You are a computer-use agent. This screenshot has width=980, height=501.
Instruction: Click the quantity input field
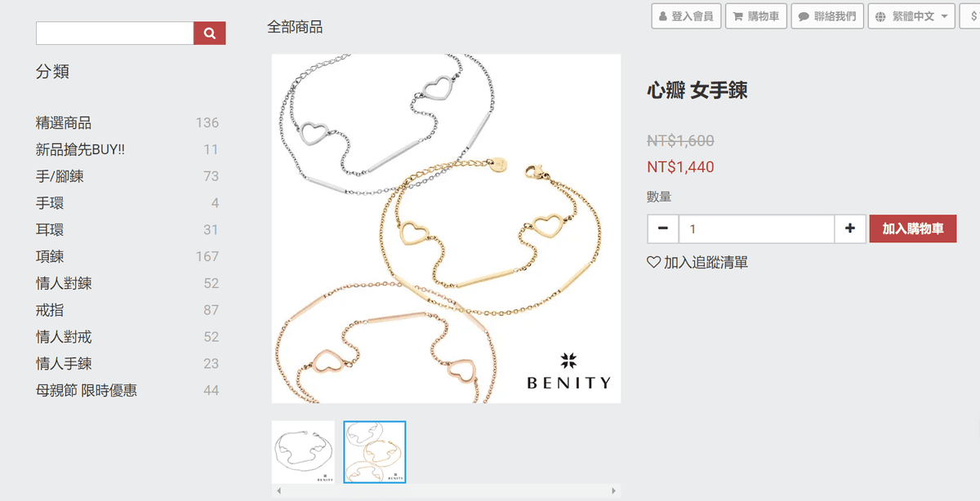[756, 228]
